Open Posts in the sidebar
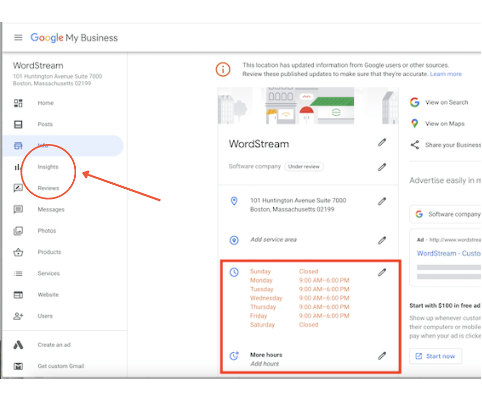 click(45, 124)
